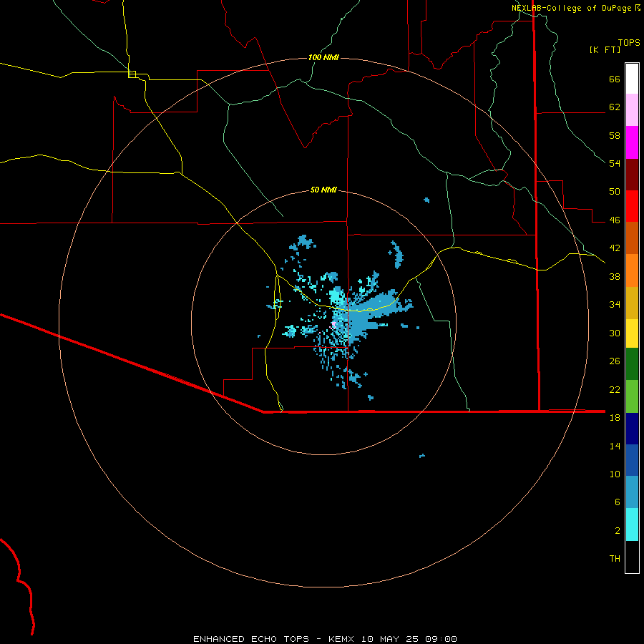Click the 100 NMI range ring label
Viewport: 644px width, 644px height.
[323, 57]
